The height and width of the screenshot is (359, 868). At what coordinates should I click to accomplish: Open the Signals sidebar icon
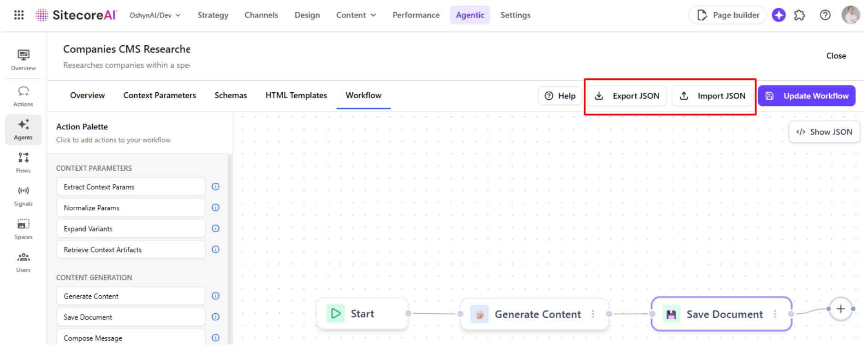click(23, 196)
